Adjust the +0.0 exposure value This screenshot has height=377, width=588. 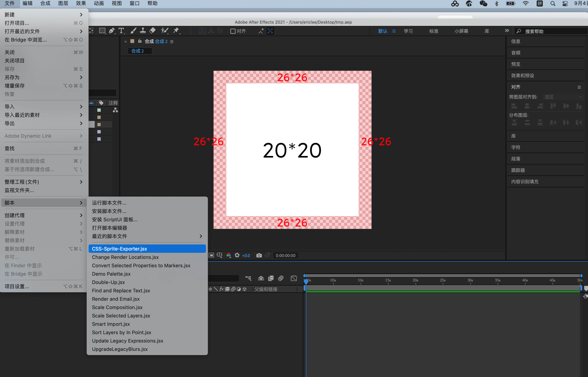pos(246,256)
